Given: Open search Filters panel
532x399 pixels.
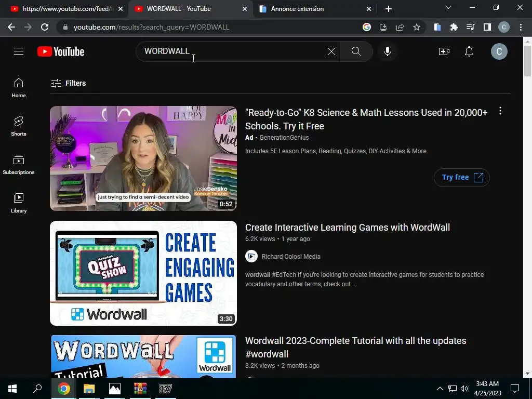Looking at the screenshot, I should pos(69,83).
